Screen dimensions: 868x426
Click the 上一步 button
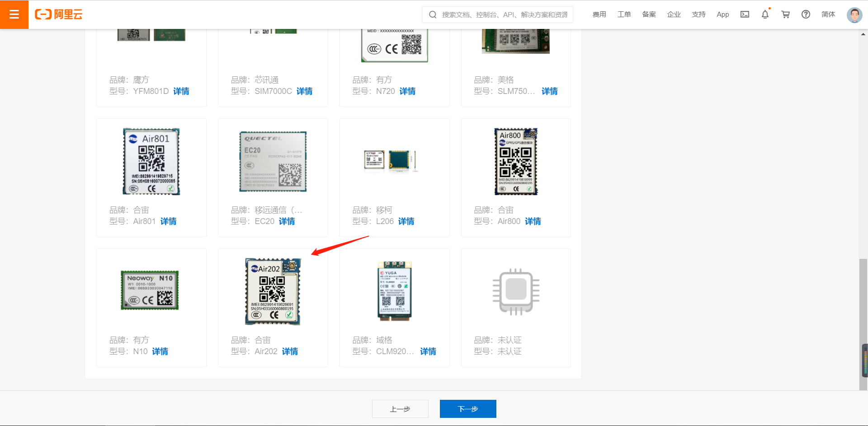point(400,408)
